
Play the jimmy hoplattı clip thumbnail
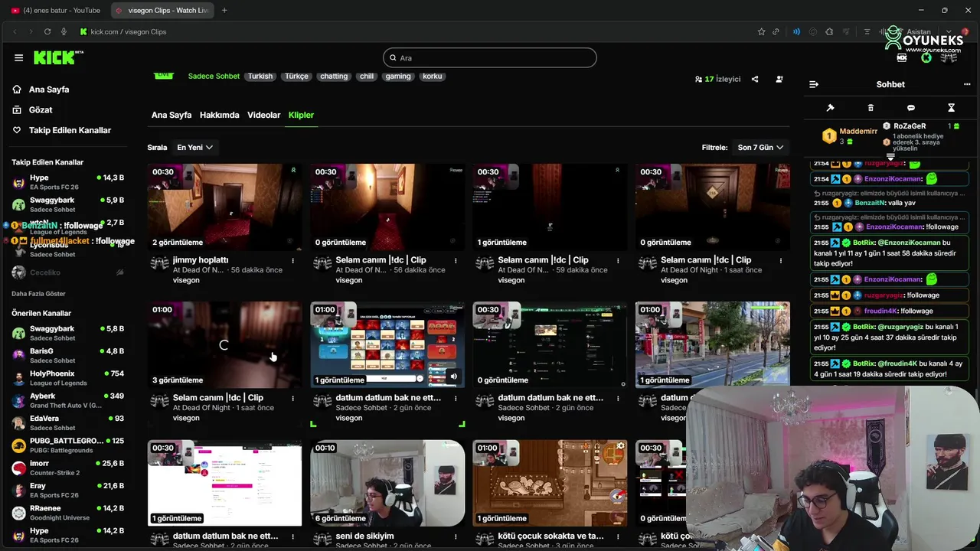tap(225, 207)
